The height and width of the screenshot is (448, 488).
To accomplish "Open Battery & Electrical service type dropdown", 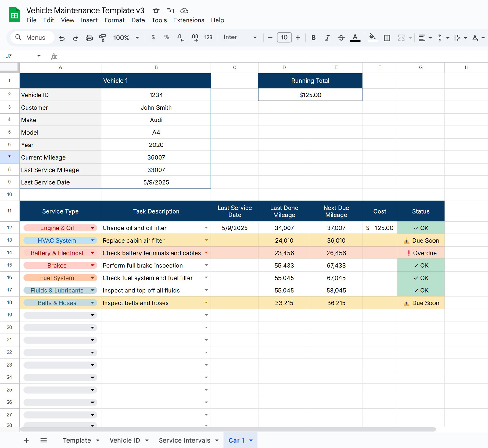I will 92,253.
